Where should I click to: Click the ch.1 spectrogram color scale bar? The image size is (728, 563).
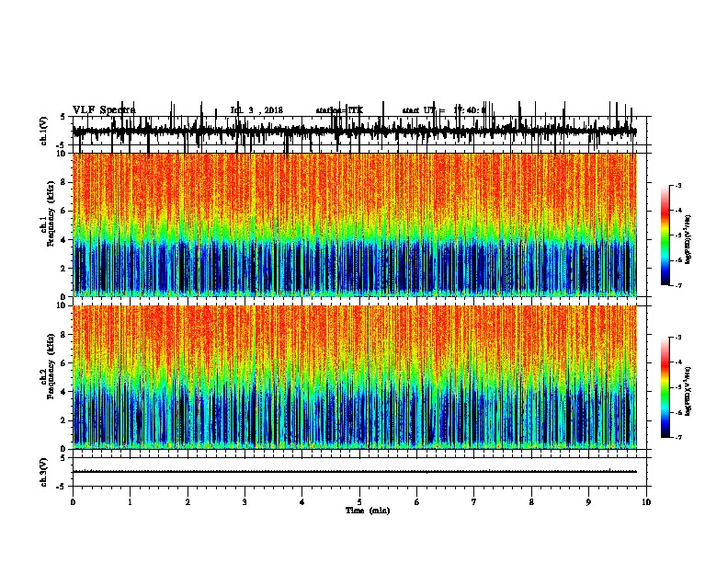665,235
